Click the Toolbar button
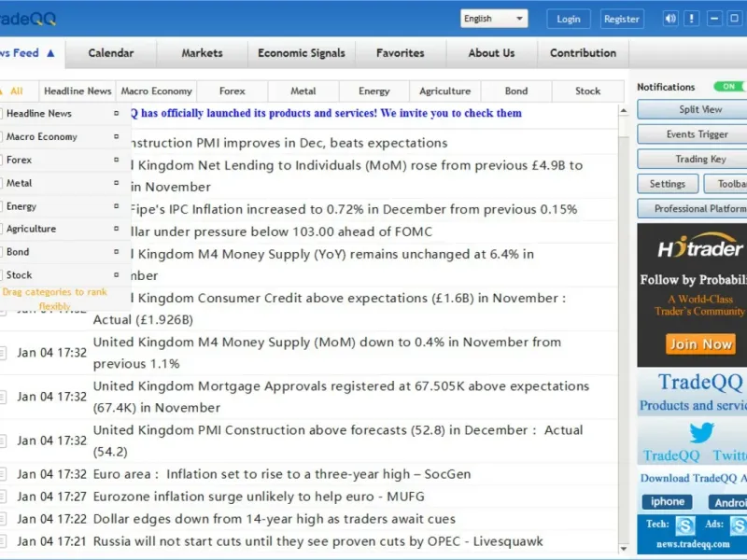Image resolution: width=747 pixels, height=560 pixels. click(726, 184)
